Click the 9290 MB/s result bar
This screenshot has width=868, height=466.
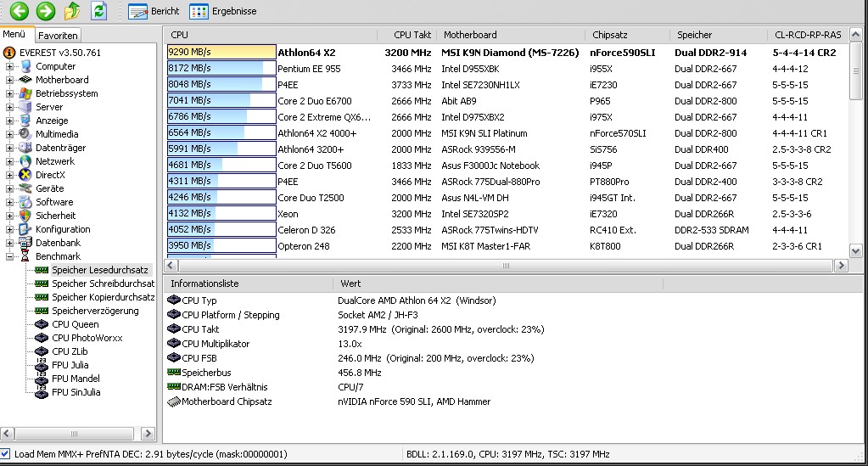221,52
